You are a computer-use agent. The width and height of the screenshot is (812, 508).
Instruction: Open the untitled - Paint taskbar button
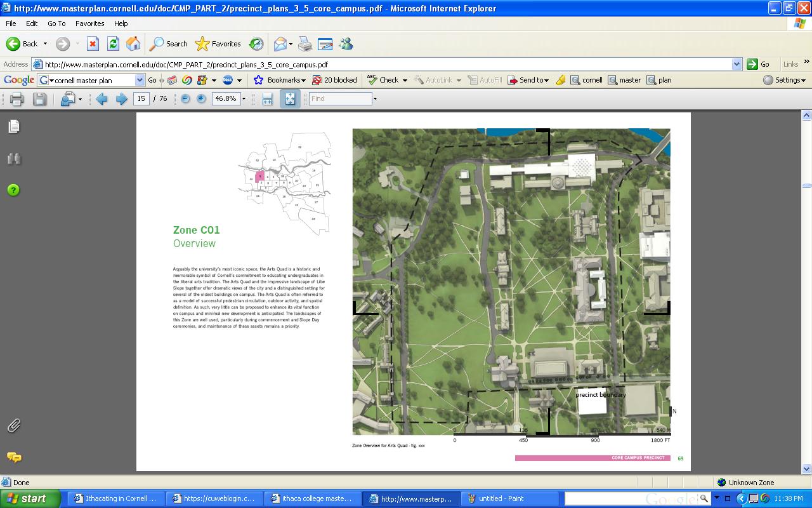pos(501,498)
